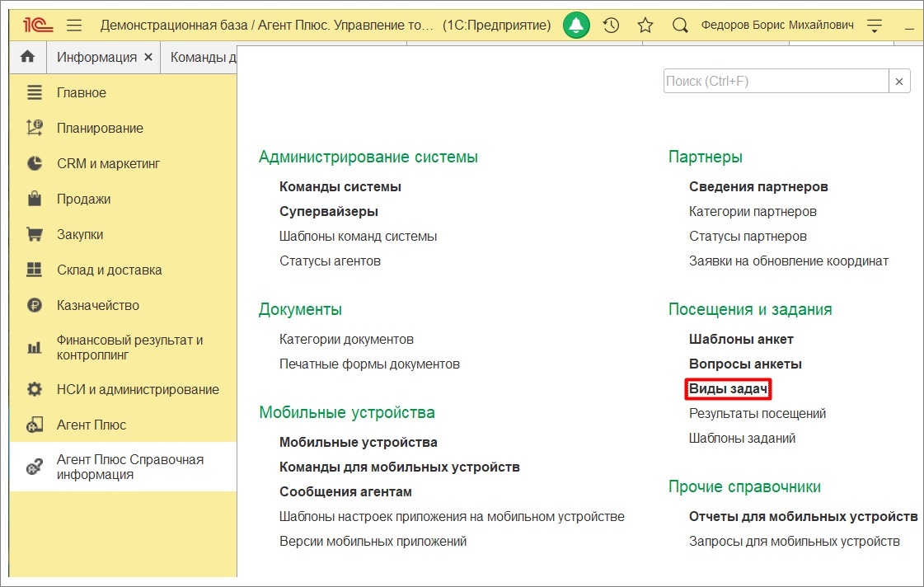The height and width of the screenshot is (587, 924).
Task: Open Категории партнеров link
Action: (x=753, y=212)
